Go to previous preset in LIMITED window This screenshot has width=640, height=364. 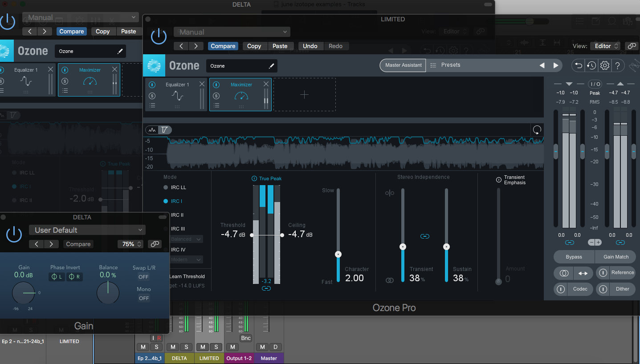coord(181,46)
